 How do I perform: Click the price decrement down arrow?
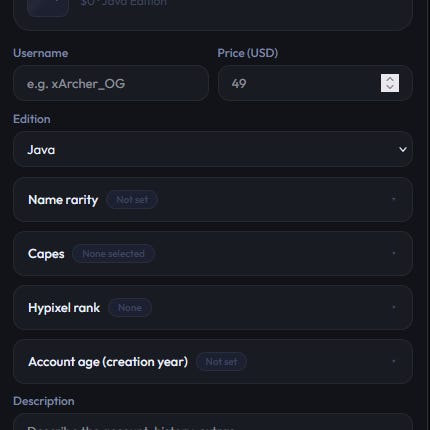390,87
